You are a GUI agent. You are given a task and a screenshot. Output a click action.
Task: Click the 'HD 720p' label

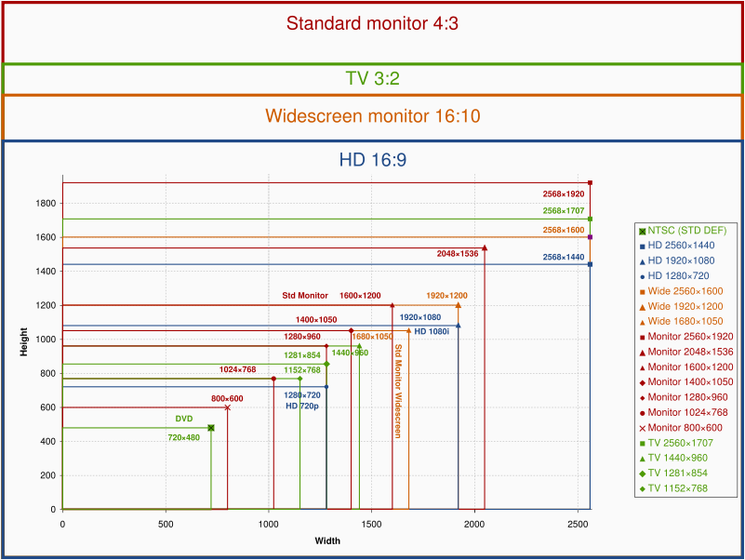[302, 406]
